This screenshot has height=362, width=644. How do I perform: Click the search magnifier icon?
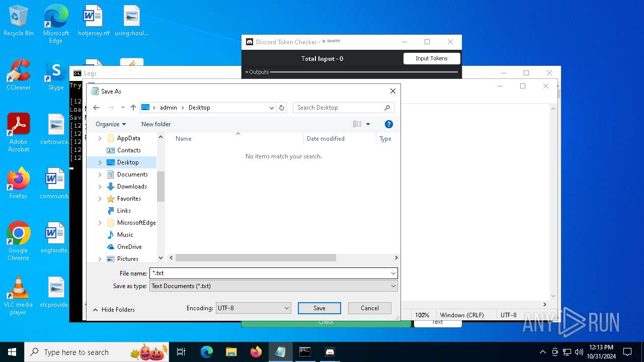[x=387, y=108]
